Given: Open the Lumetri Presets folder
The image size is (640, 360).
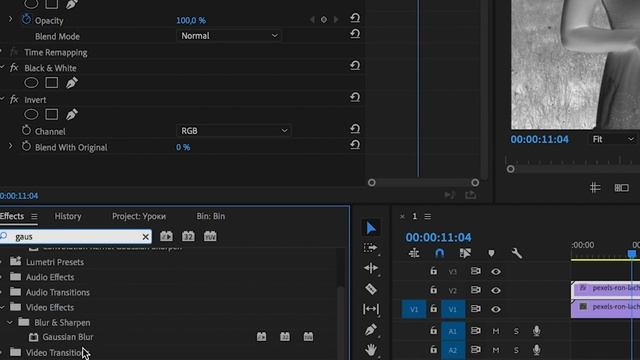Looking at the screenshot, I should (55, 262).
